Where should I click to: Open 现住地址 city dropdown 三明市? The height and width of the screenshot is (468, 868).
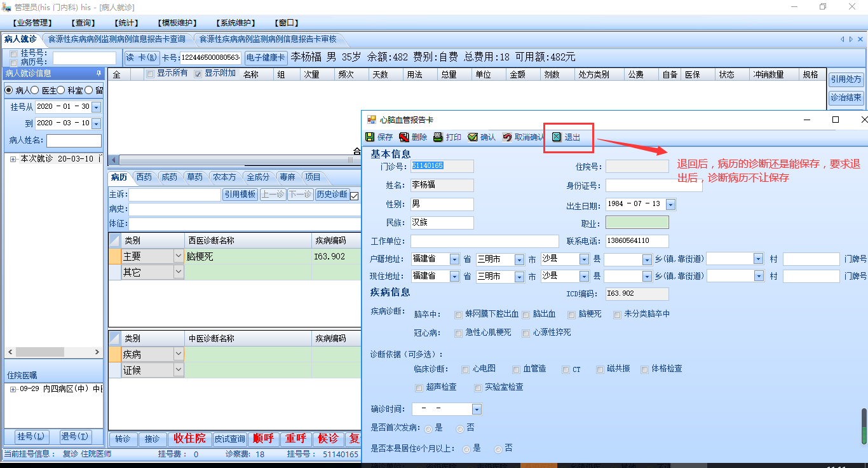pyautogui.click(x=519, y=277)
